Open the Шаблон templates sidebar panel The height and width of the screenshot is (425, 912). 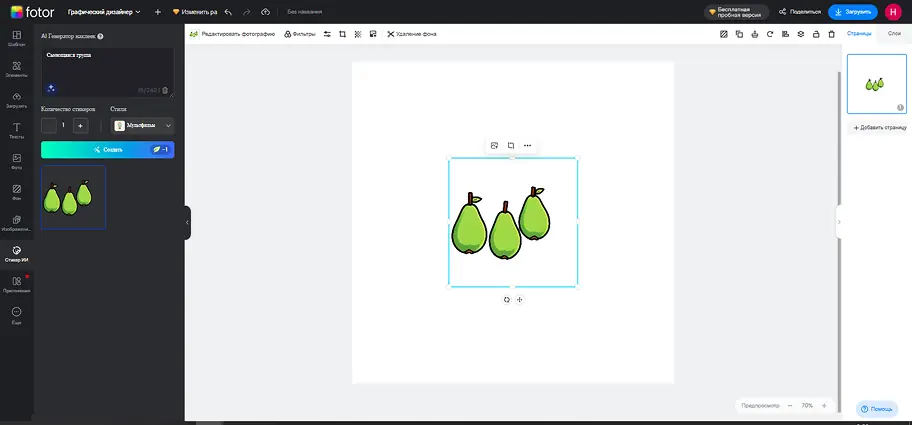click(16, 38)
